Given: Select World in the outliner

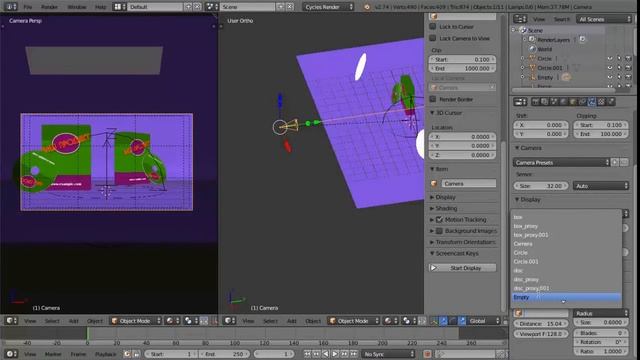Looking at the screenshot, I should tap(544, 49).
